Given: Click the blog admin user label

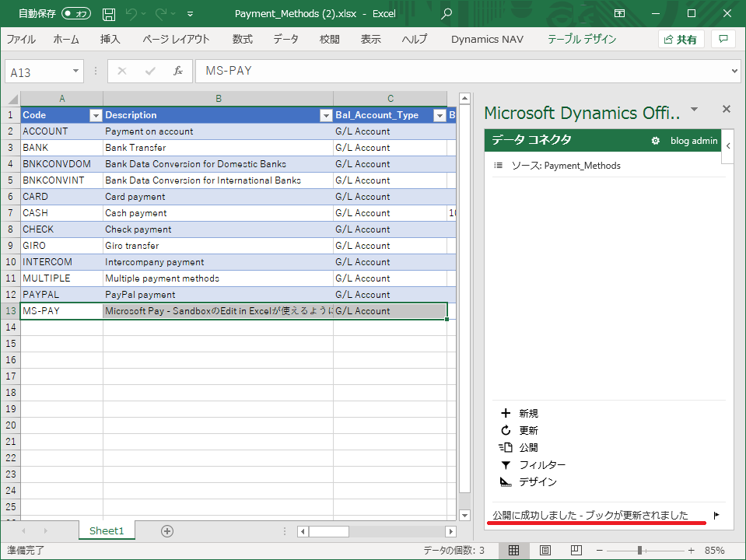Looking at the screenshot, I should (x=694, y=141).
